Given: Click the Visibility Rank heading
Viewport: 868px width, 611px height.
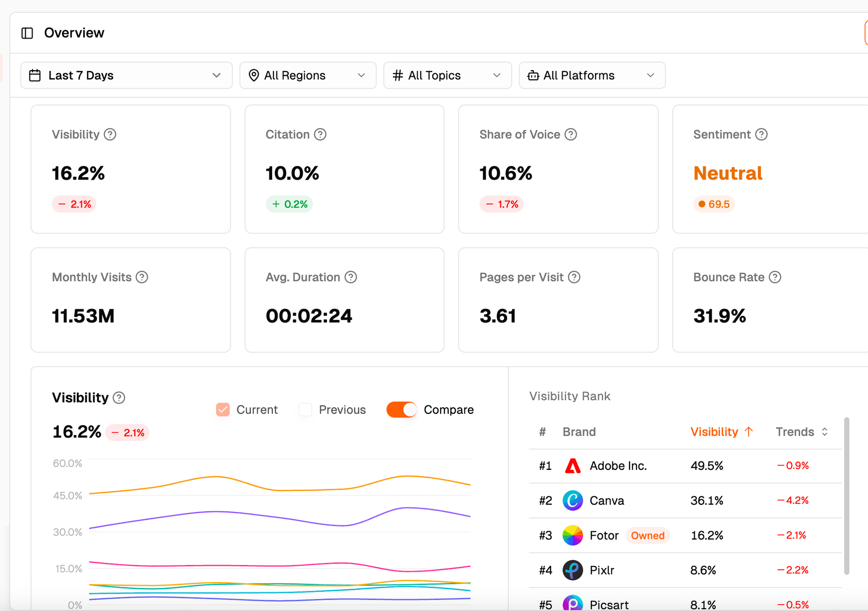Looking at the screenshot, I should 570,396.
